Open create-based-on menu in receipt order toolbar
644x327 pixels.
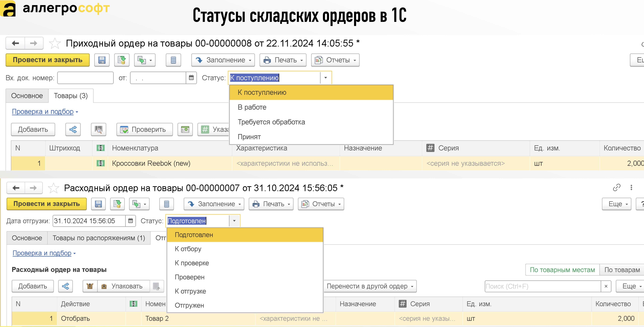pyautogui.click(x=145, y=60)
